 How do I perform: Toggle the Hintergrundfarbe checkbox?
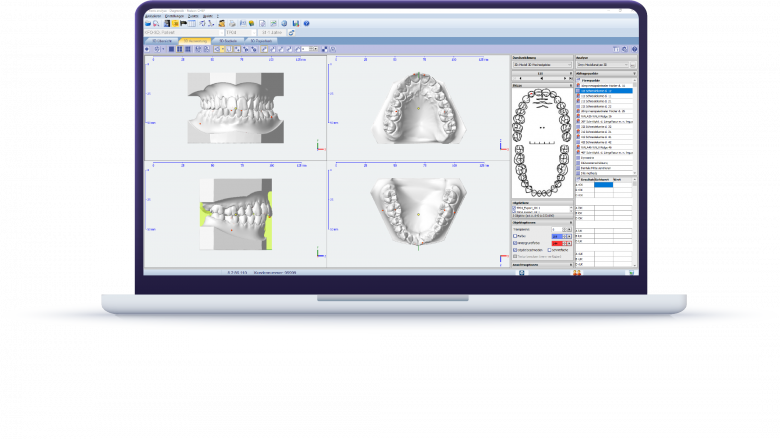point(514,242)
